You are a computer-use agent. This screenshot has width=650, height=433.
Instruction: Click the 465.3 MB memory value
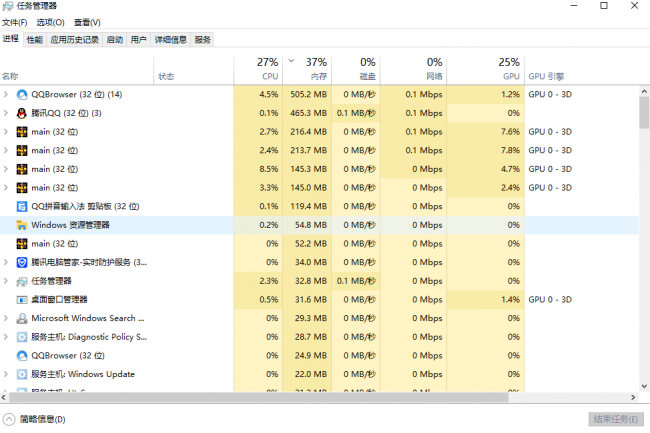click(309, 113)
